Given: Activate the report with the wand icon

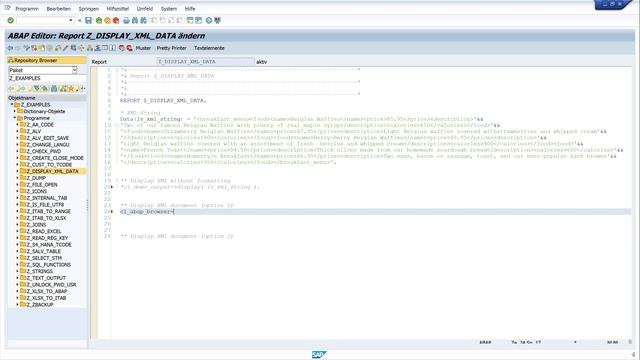Looking at the screenshot, I should (65, 48).
